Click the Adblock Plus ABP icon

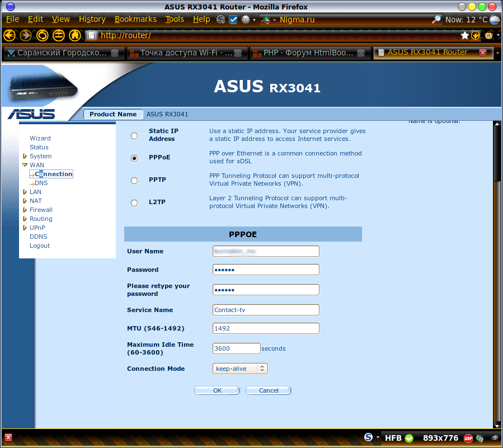468,438
